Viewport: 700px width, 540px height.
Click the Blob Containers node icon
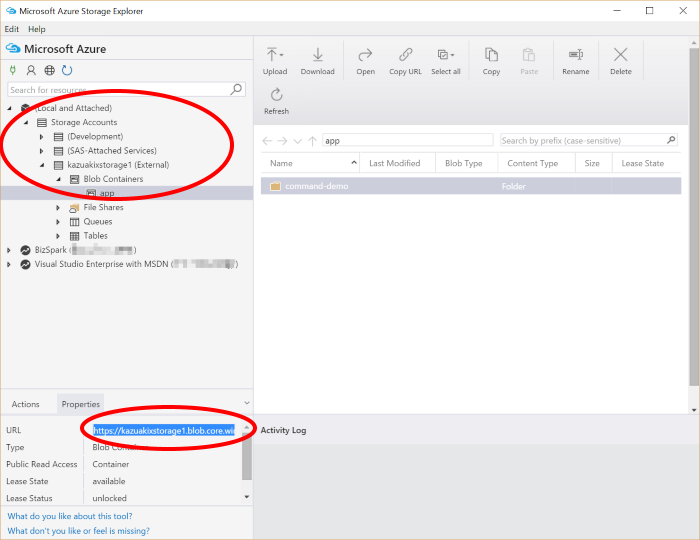point(75,179)
